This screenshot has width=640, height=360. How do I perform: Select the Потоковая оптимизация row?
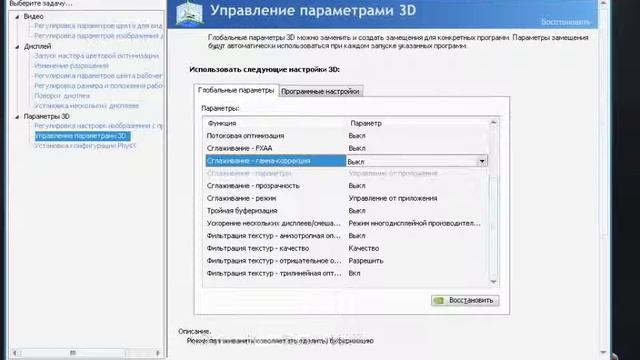(x=346, y=136)
